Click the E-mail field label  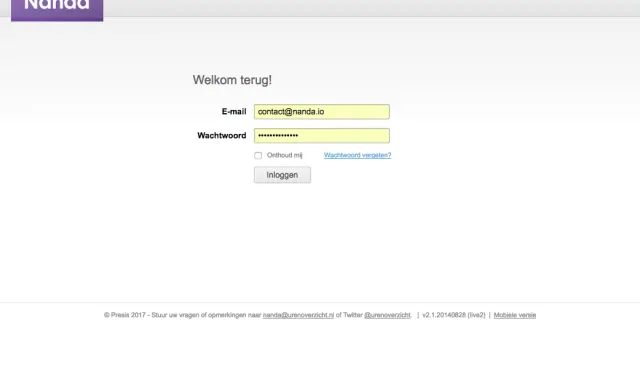[234, 111]
